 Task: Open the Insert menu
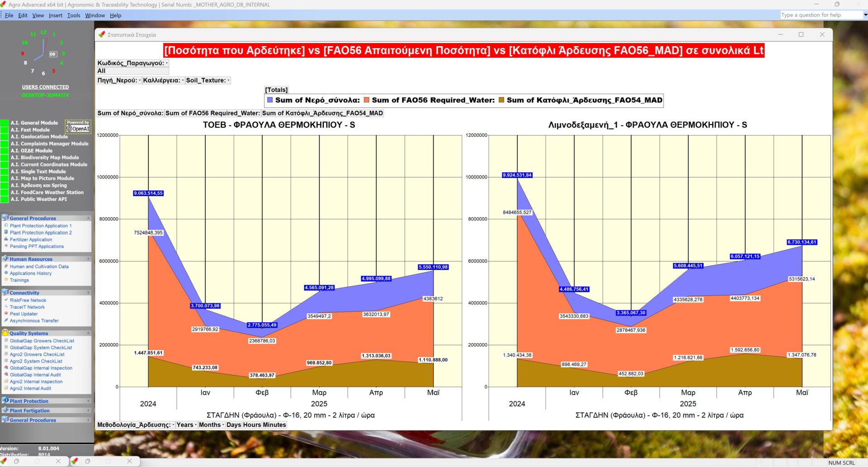click(x=56, y=15)
